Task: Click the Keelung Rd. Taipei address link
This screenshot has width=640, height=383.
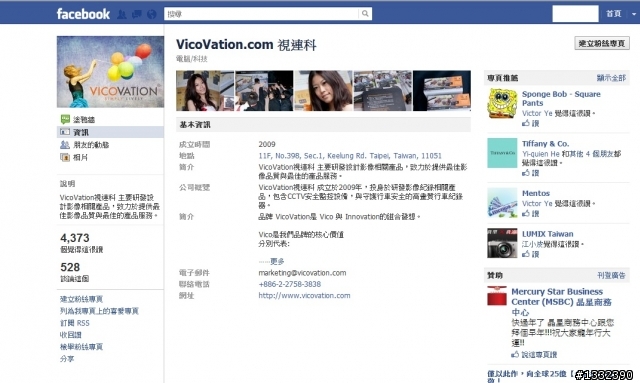Action: (350, 156)
